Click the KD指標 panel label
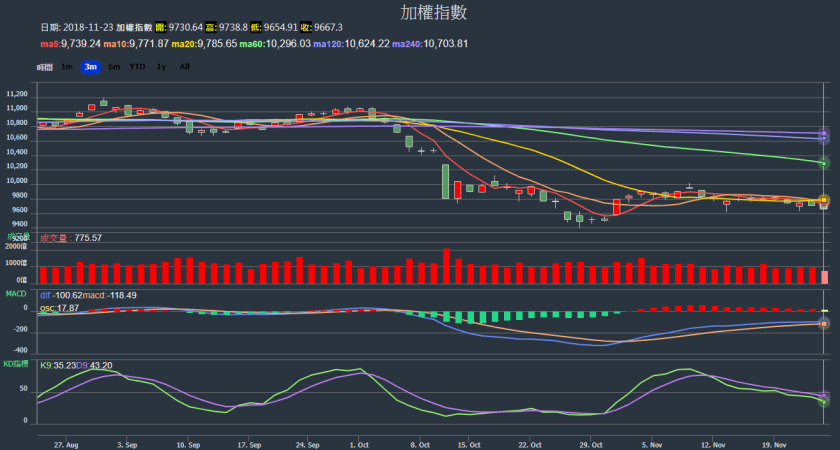The width and height of the screenshot is (840, 450). pos(15,363)
